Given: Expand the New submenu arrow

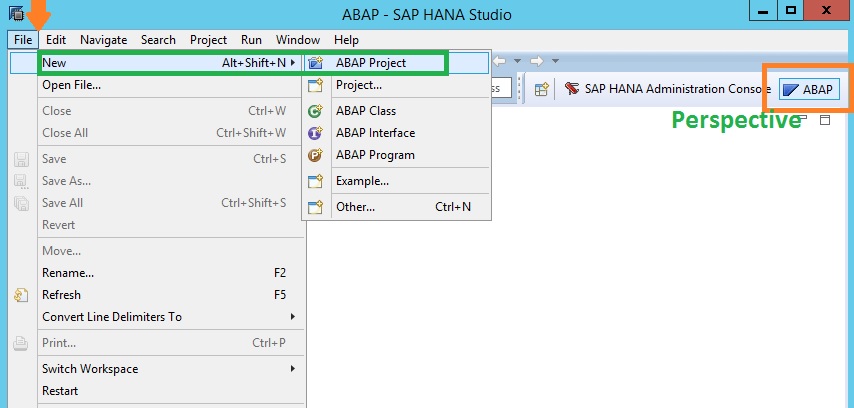Looking at the screenshot, I should 294,63.
